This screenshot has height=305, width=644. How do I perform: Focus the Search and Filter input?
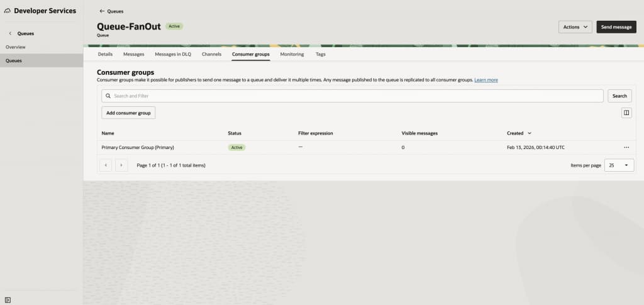pos(352,96)
